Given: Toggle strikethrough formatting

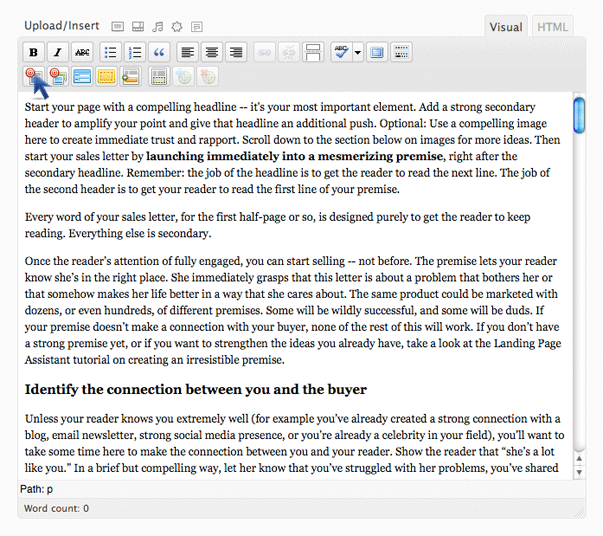Looking at the screenshot, I should tap(82, 52).
